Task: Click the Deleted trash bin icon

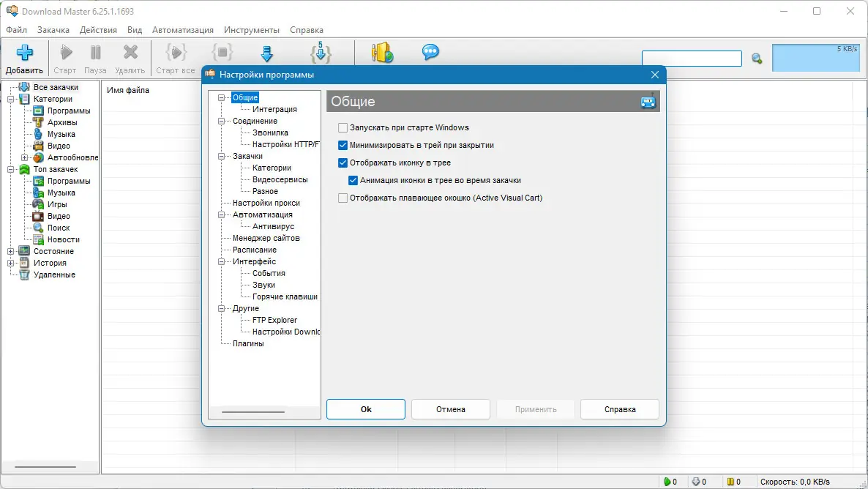Action: [24, 275]
